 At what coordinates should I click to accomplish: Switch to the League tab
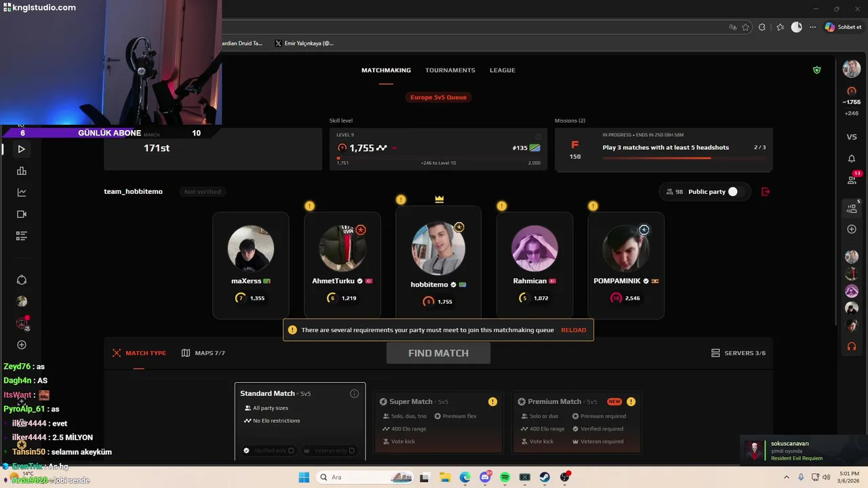[x=502, y=70]
